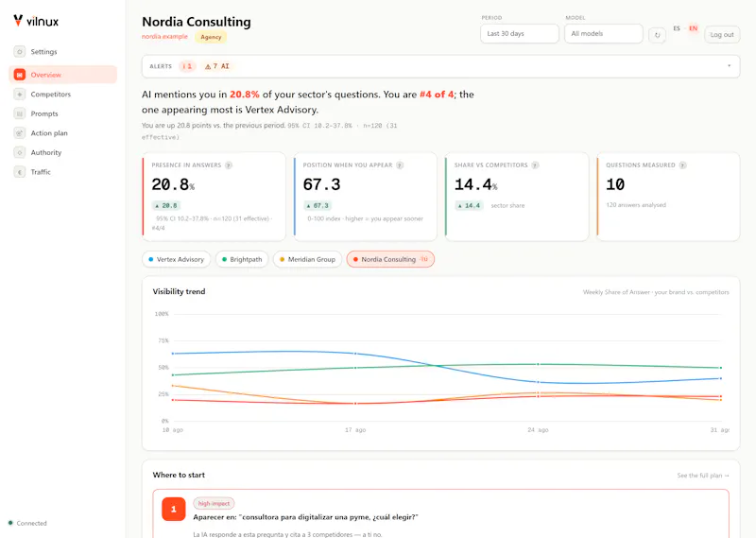Click the Visibility trend heading
This screenshot has width=756, height=538.
click(x=179, y=291)
